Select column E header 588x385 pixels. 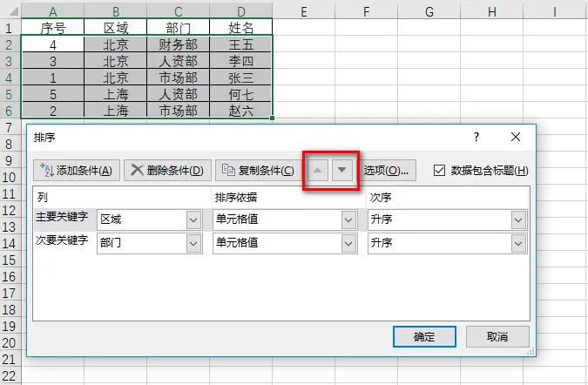tap(303, 11)
